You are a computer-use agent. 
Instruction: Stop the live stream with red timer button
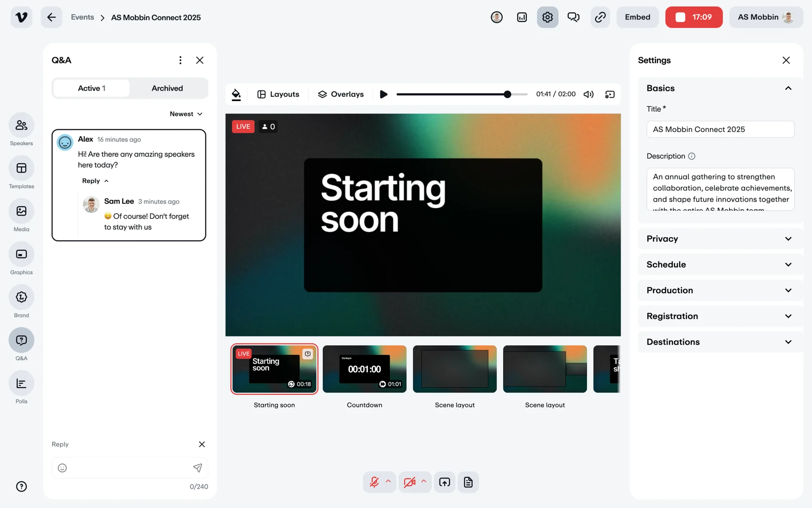pos(694,17)
